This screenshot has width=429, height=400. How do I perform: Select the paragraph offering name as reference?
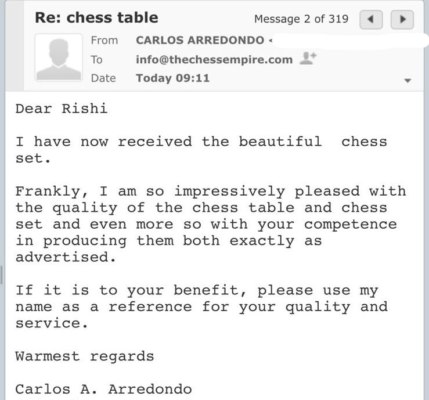coord(201,307)
